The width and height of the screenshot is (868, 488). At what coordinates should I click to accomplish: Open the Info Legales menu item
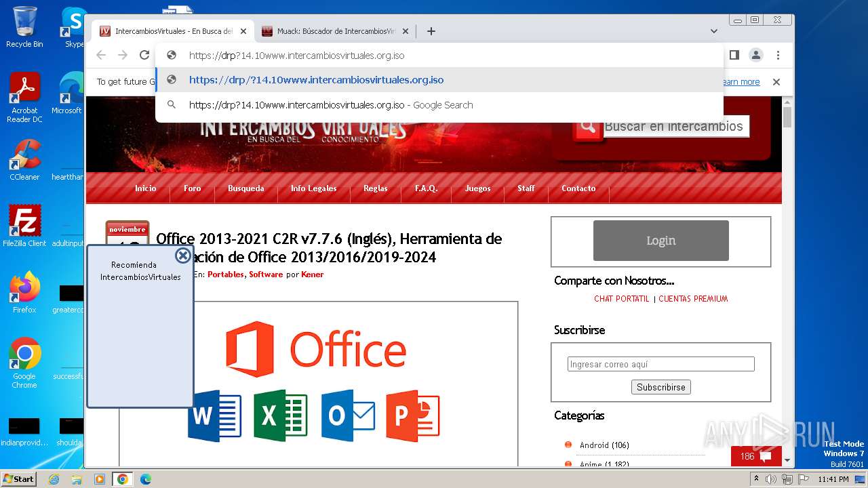pyautogui.click(x=314, y=188)
